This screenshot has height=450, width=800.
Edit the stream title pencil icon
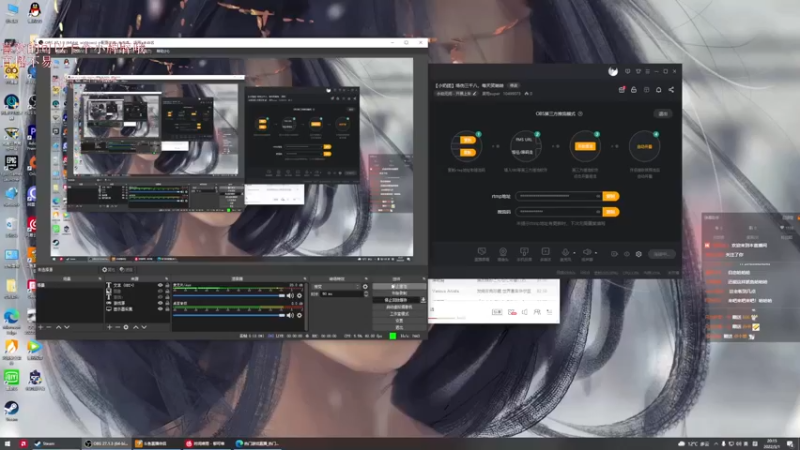[474, 94]
